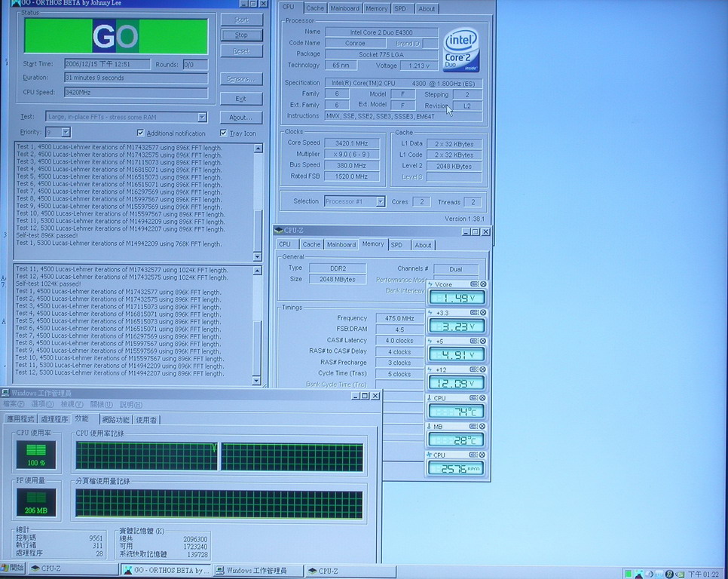
Task: Open the Test type dropdown in ORTHOS
Action: [202, 117]
